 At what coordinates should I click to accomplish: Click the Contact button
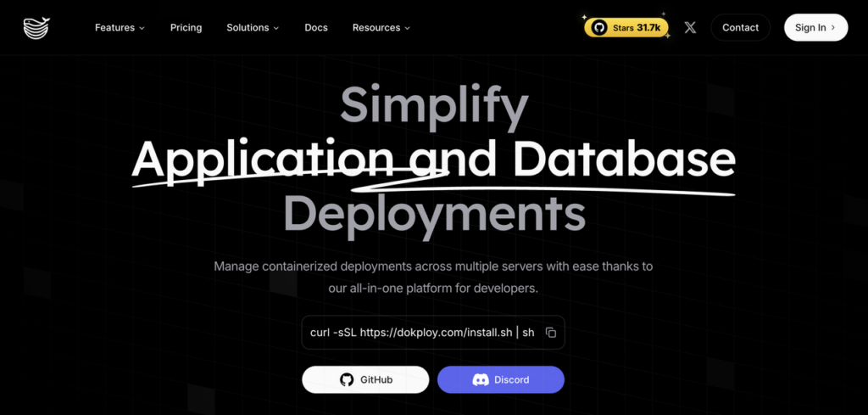click(x=740, y=28)
